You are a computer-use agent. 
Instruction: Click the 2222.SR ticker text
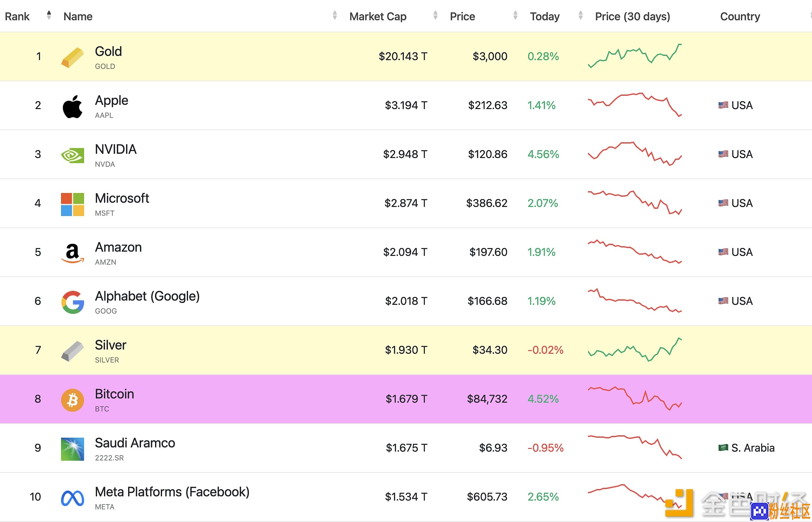coord(109,458)
